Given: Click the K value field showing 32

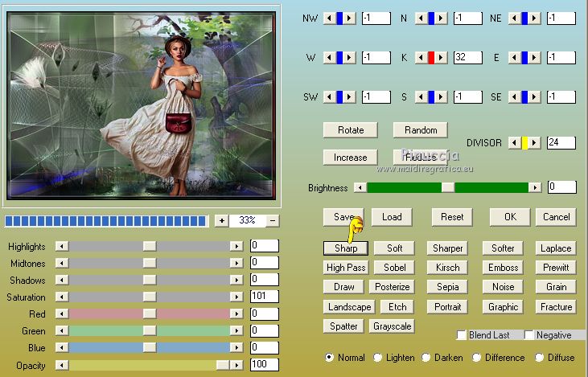Looking at the screenshot, I should (468, 58).
